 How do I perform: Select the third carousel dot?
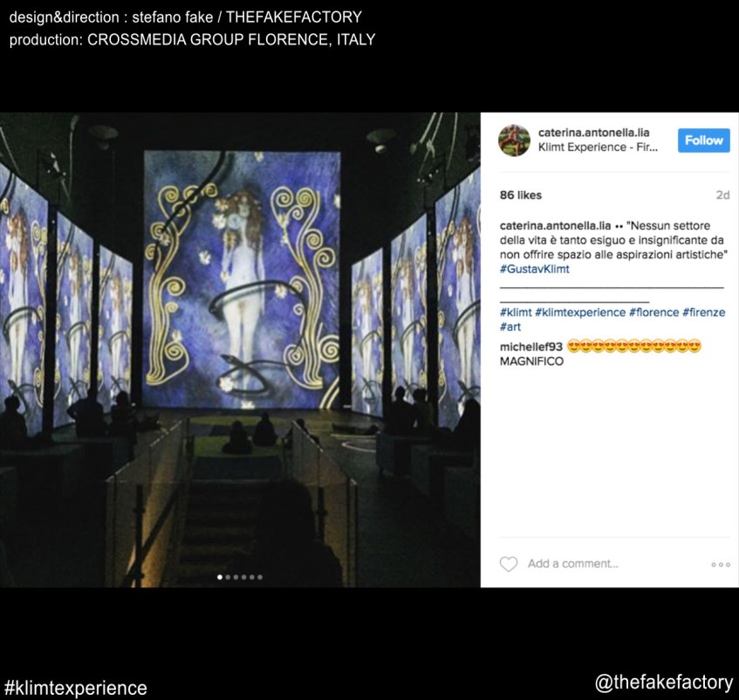click(x=236, y=577)
